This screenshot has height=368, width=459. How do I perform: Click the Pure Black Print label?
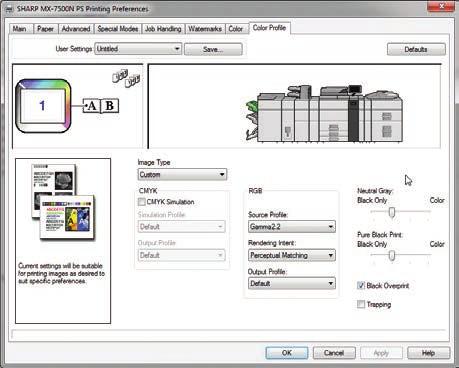380,235
